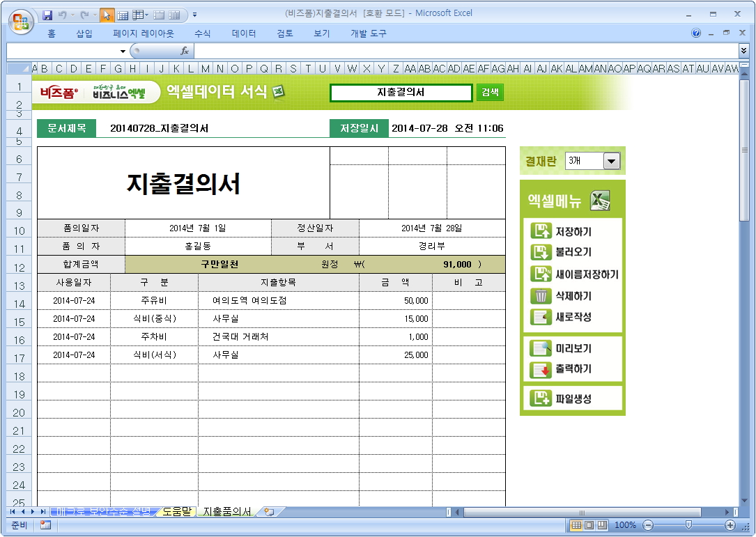The height and width of the screenshot is (537, 756).
Task: Switch to Page Break Preview in status bar
Action: (x=602, y=525)
